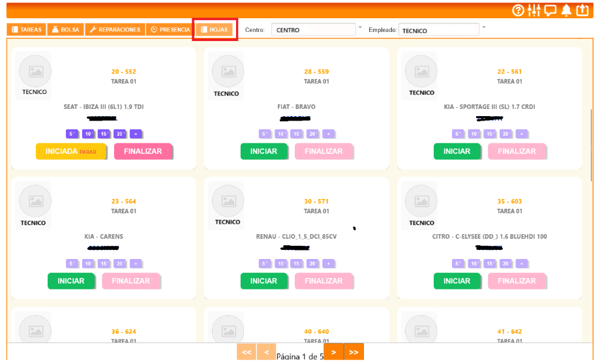This screenshot has width=600, height=364.
Task: Start the KIA SPORTAGE task with INICIAR
Action: tap(457, 151)
